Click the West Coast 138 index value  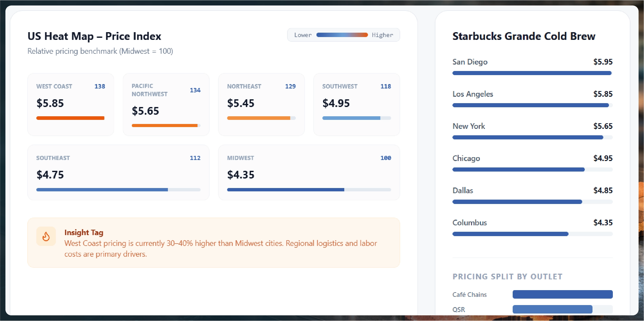click(100, 86)
